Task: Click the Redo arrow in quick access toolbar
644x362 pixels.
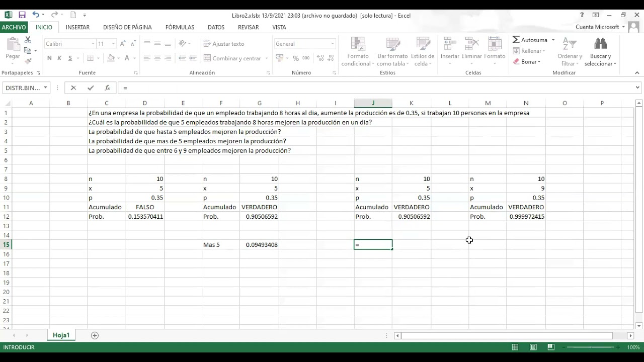Action: 54,15
